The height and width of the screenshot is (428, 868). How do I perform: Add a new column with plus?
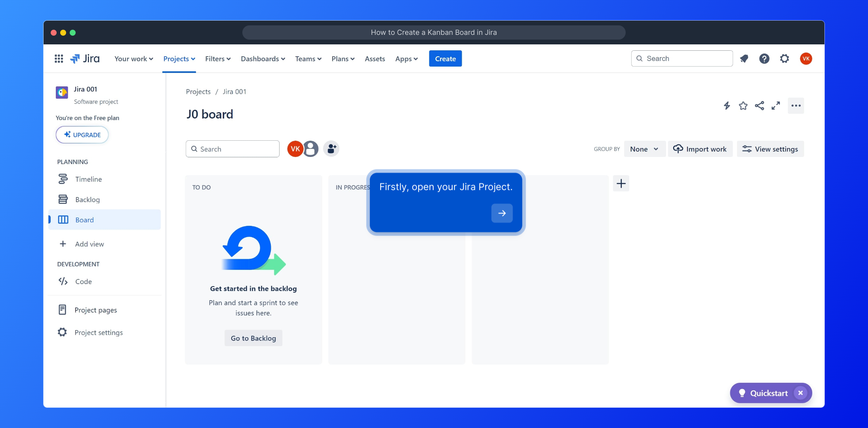tap(621, 183)
